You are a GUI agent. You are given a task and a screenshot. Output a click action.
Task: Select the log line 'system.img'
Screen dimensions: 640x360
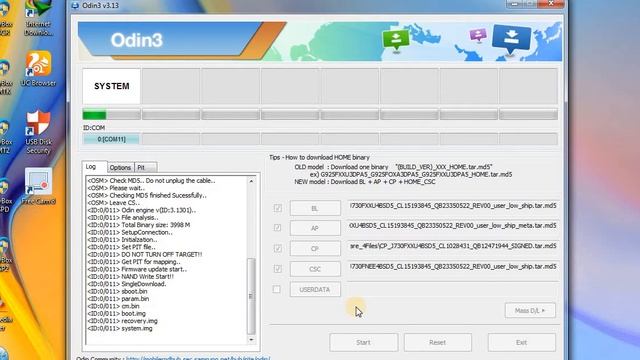(120, 328)
